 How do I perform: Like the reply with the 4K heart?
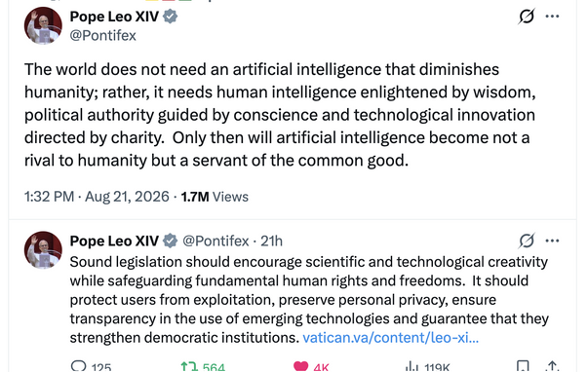click(x=300, y=366)
